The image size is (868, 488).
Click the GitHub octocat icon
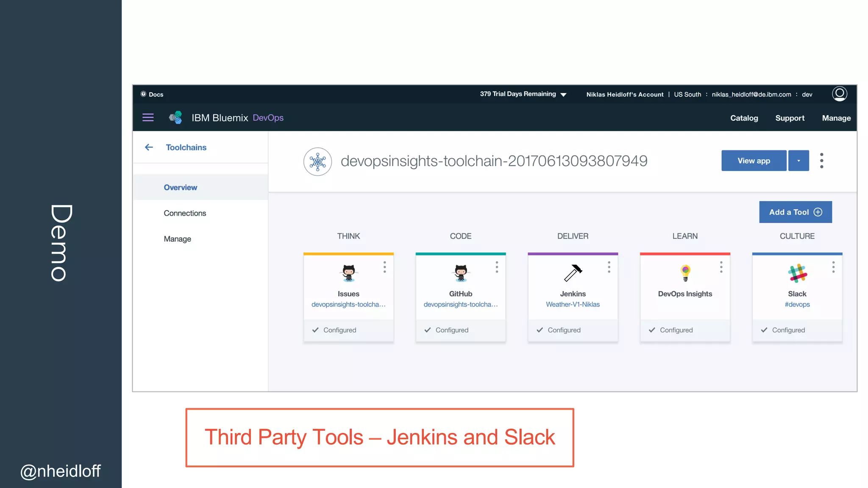461,273
